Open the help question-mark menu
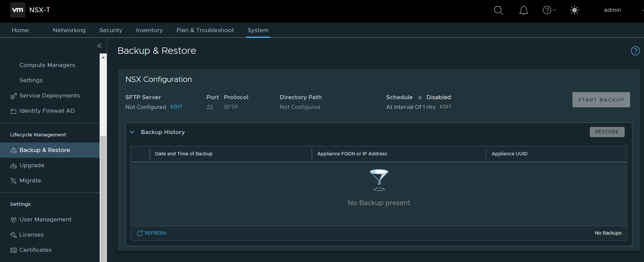Image resolution: width=644 pixels, height=262 pixels. 549,10
